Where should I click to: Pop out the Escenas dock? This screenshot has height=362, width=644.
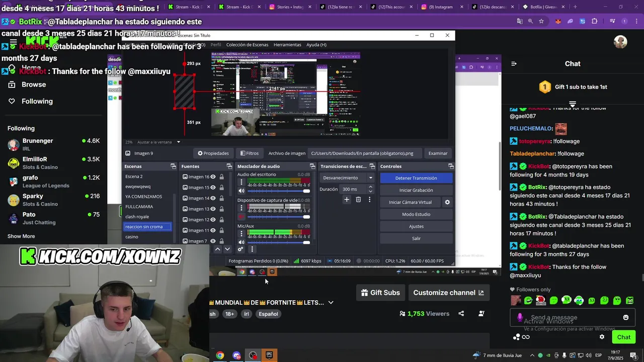(173, 166)
